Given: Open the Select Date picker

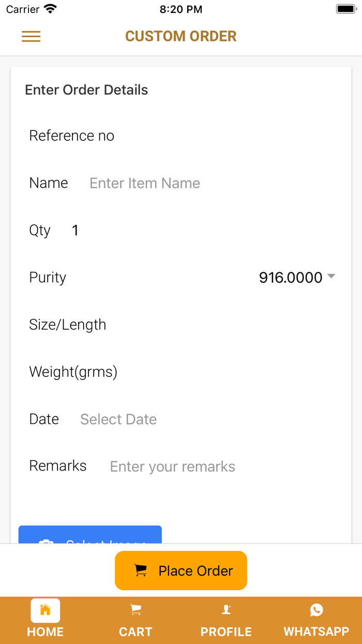Looking at the screenshot, I should pyautogui.click(x=118, y=419).
